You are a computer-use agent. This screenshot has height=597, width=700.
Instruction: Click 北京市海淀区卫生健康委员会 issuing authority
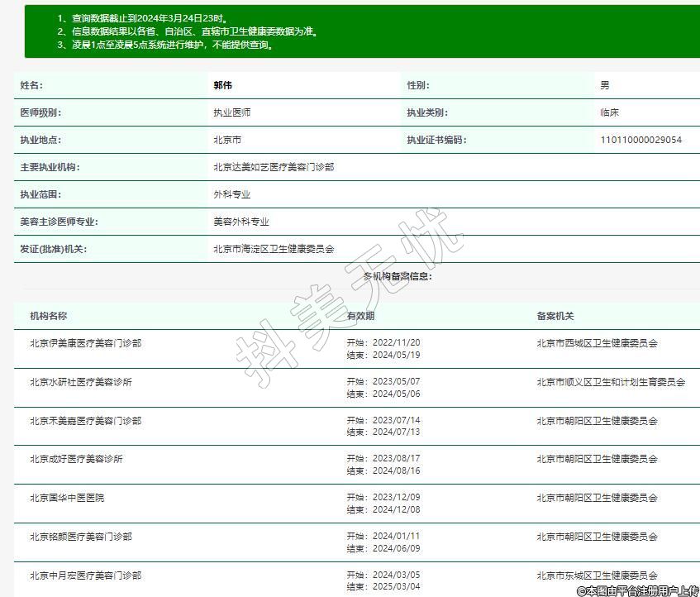pos(273,249)
